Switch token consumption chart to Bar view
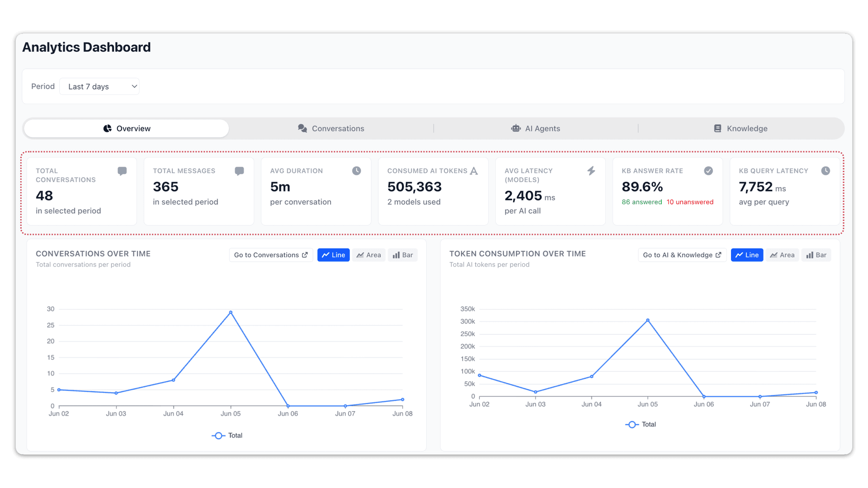Image resolution: width=868 pixels, height=488 pixels. tap(816, 255)
